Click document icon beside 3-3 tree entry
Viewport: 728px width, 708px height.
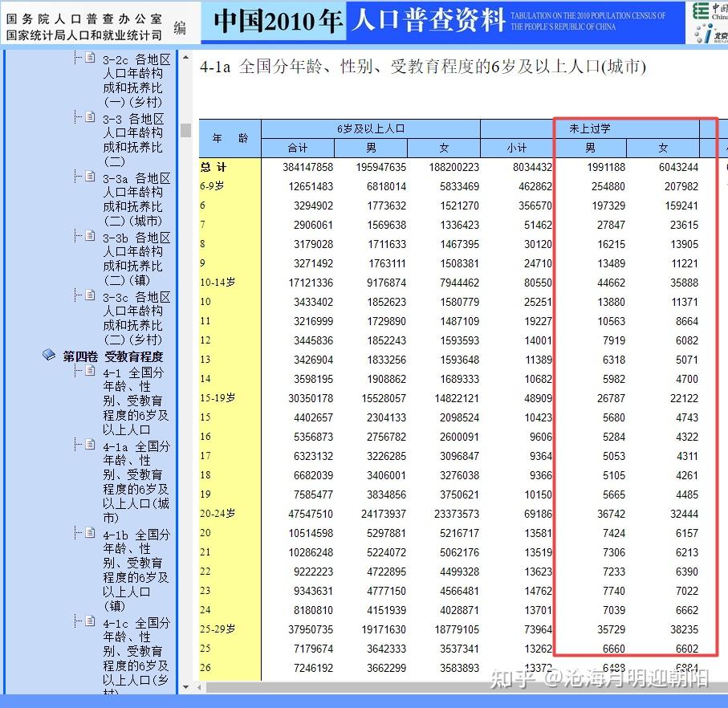(90, 117)
